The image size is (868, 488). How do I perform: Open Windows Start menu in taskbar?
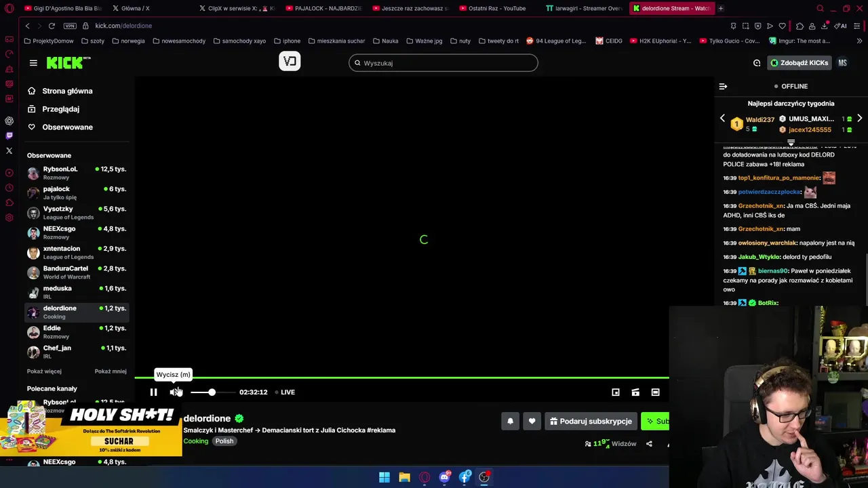[x=384, y=477]
